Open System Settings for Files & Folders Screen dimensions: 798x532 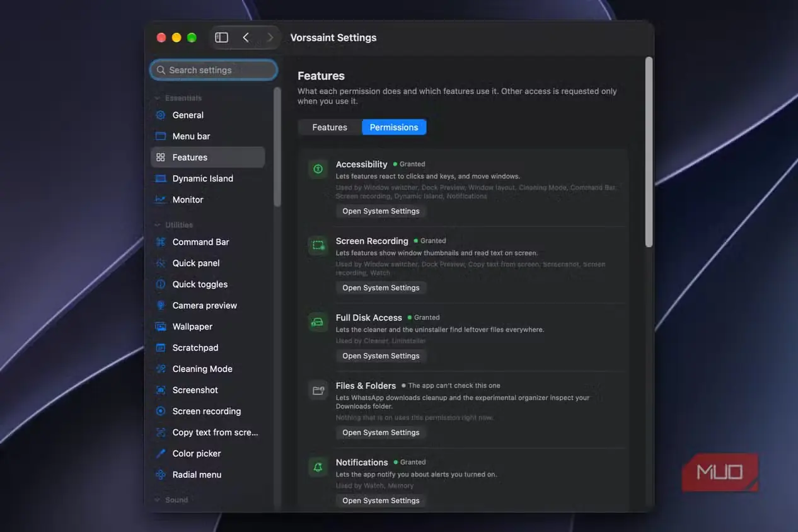coord(381,432)
